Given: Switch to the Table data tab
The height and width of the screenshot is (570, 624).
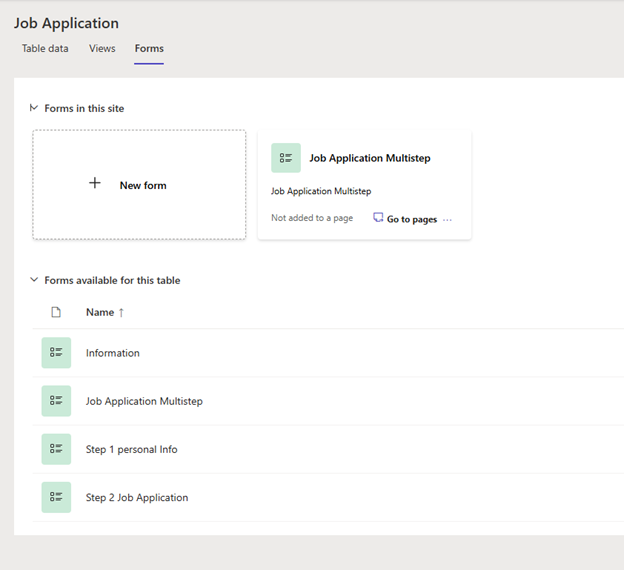Looking at the screenshot, I should pyautogui.click(x=45, y=48).
